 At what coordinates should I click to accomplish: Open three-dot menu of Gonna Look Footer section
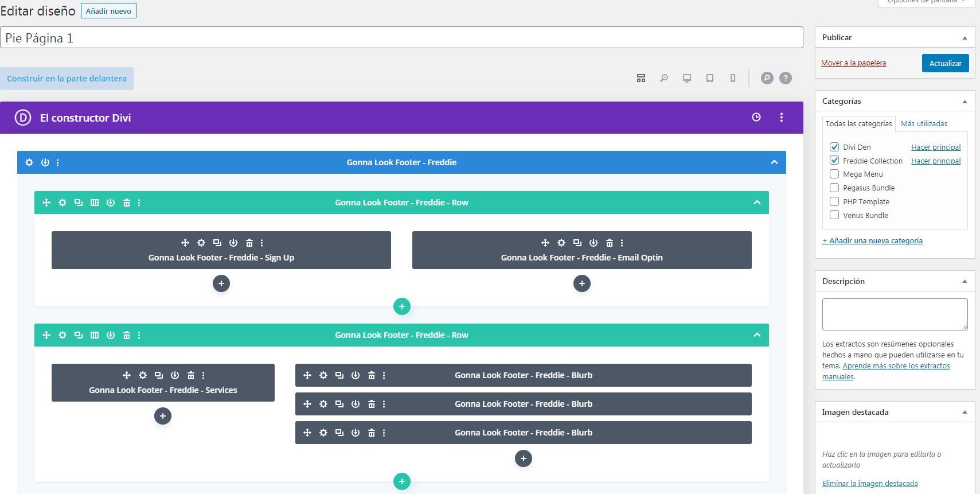click(58, 162)
